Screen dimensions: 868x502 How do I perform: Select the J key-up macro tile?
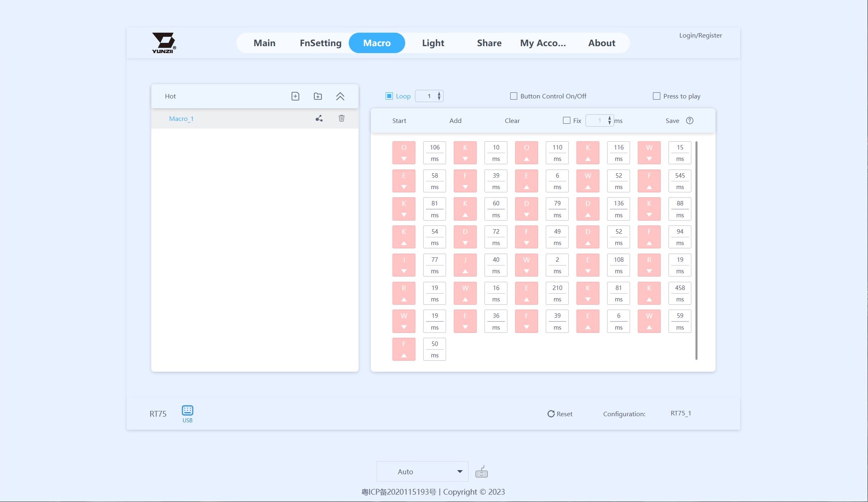pos(465,265)
